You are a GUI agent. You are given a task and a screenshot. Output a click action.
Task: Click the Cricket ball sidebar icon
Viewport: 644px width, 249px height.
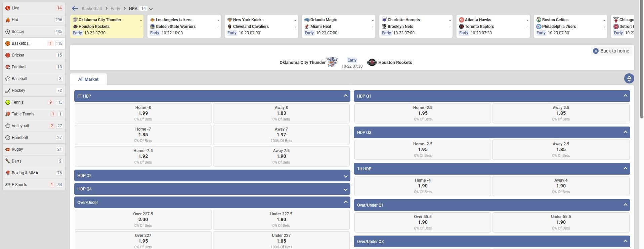[x=8, y=55]
